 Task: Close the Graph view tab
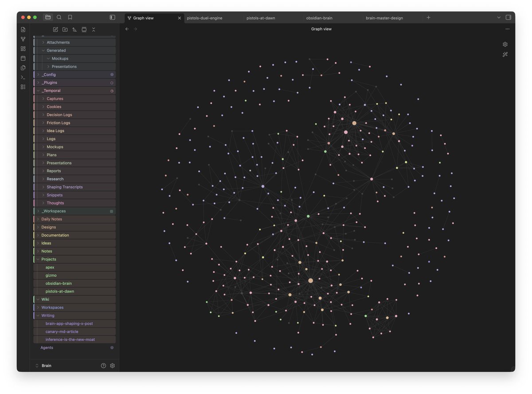pyautogui.click(x=180, y=18)
